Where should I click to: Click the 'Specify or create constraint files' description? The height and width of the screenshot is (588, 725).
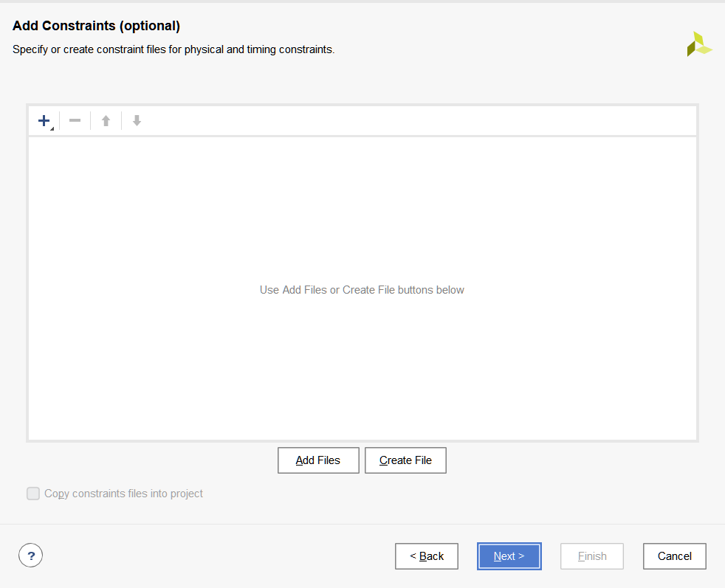[173, 49]
